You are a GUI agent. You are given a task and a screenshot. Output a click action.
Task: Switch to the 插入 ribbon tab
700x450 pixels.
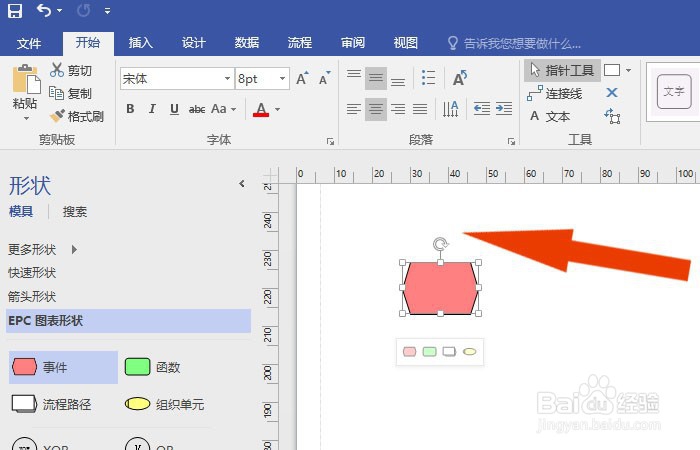pyautogui.click(x=141, y=43)
